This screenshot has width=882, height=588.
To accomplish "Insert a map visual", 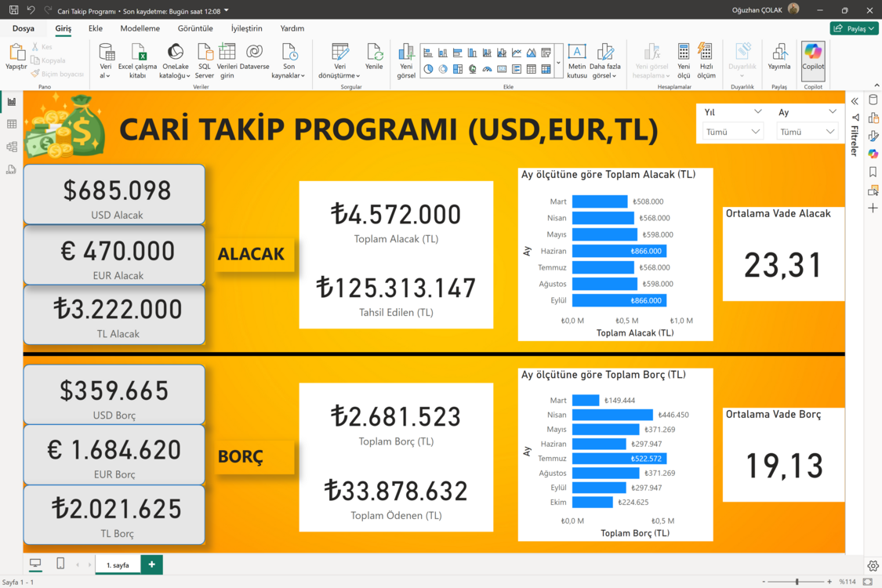I will [x=473, y=69].
